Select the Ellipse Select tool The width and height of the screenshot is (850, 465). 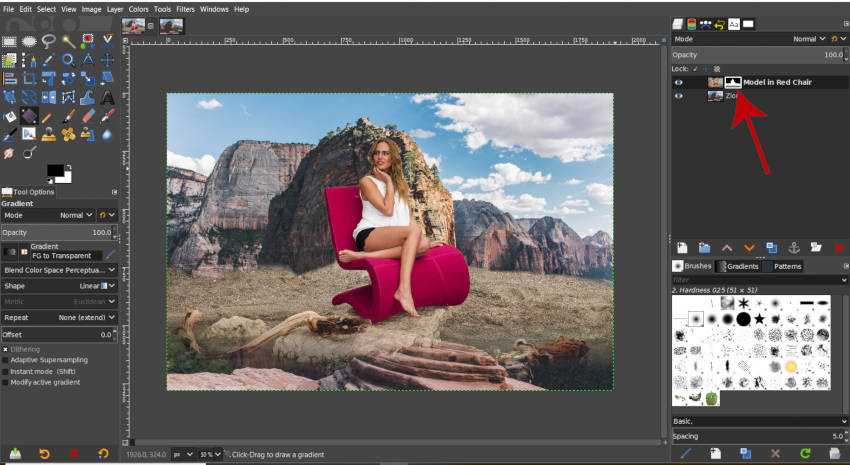click(29, 41)
